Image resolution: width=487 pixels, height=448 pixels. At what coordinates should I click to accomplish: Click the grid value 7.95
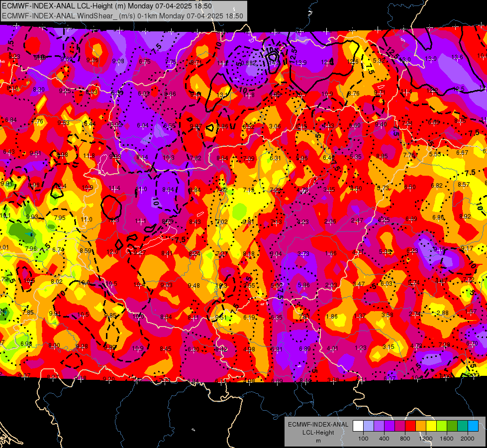(60, 218)
